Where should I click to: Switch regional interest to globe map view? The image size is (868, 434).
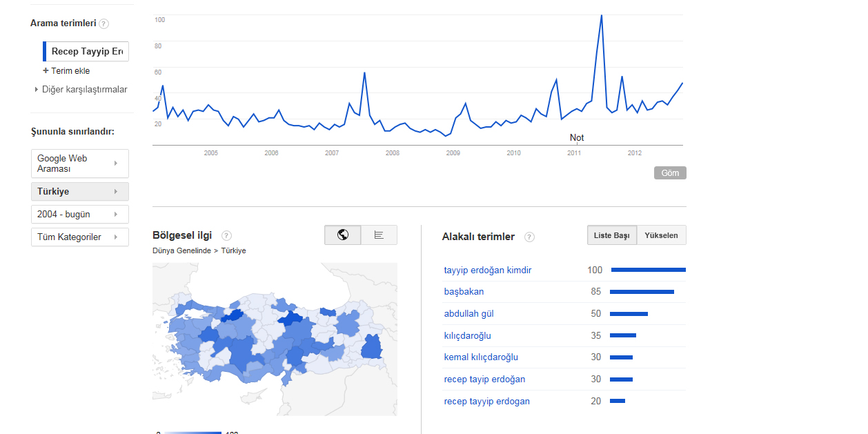pyautogui.click(x=343, y=235)
